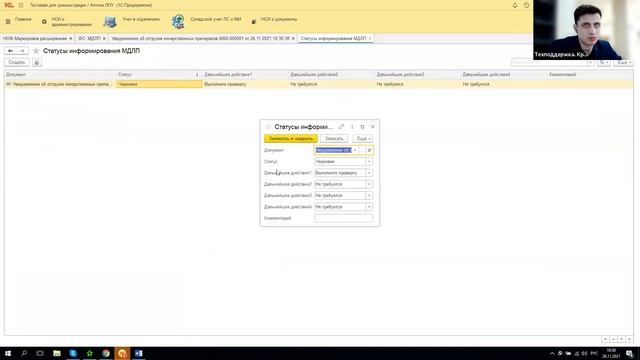Open the Главное section
The image size is (640, 360).
point(23,19)
